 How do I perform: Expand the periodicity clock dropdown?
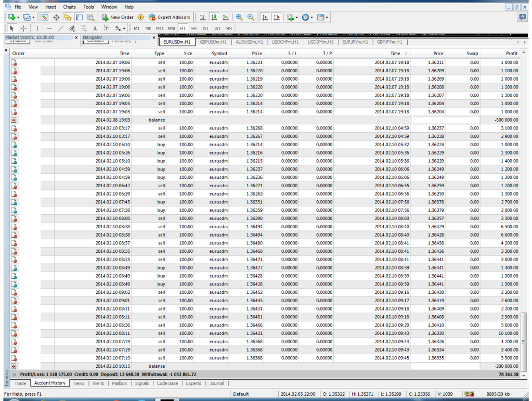pyautogui.click(x=312, y=17)
